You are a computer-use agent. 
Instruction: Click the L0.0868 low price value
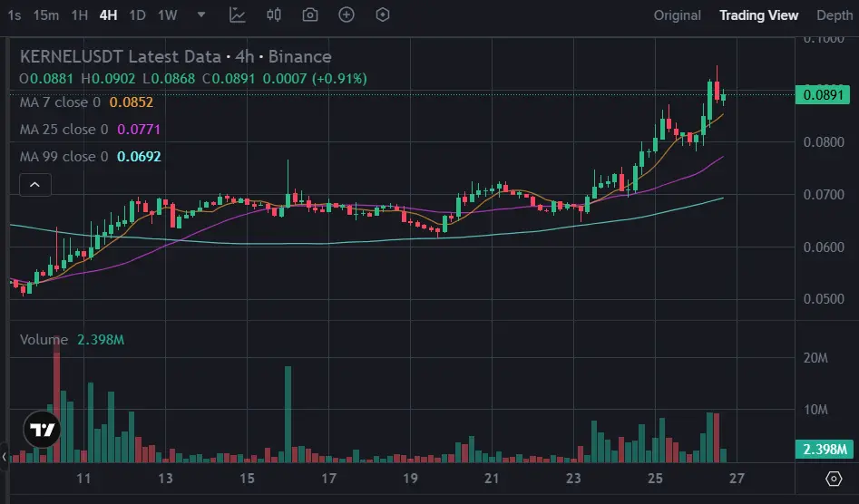pos(169,79)
